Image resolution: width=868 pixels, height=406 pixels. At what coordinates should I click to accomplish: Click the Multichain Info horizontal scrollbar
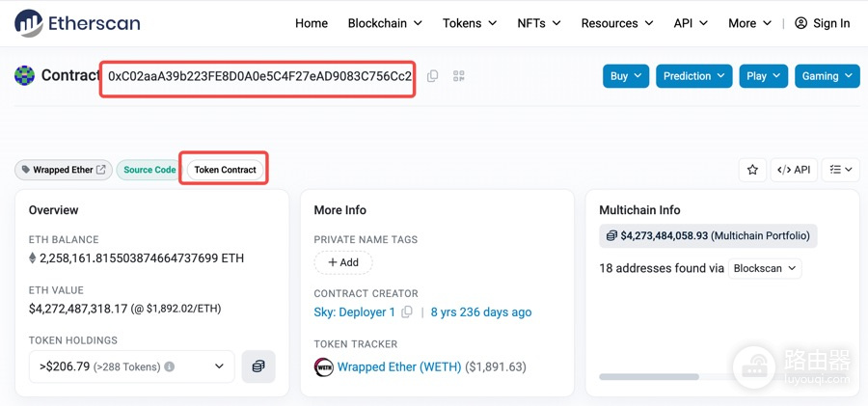649,377
